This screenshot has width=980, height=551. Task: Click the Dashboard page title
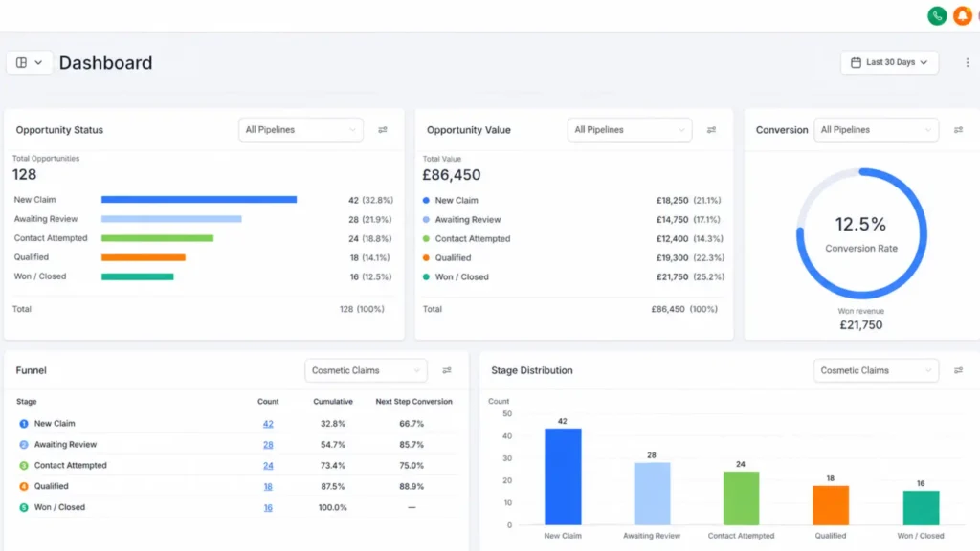click(x=105, y=62)
